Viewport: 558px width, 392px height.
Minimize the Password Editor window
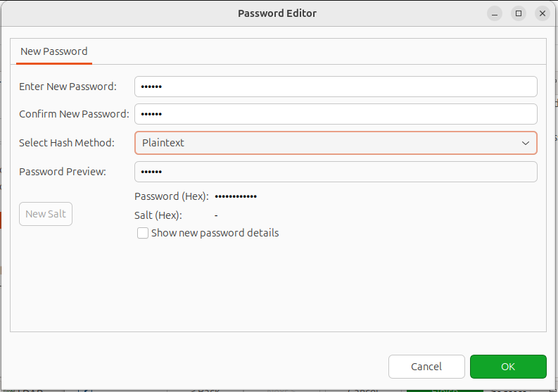click(495, 13)
